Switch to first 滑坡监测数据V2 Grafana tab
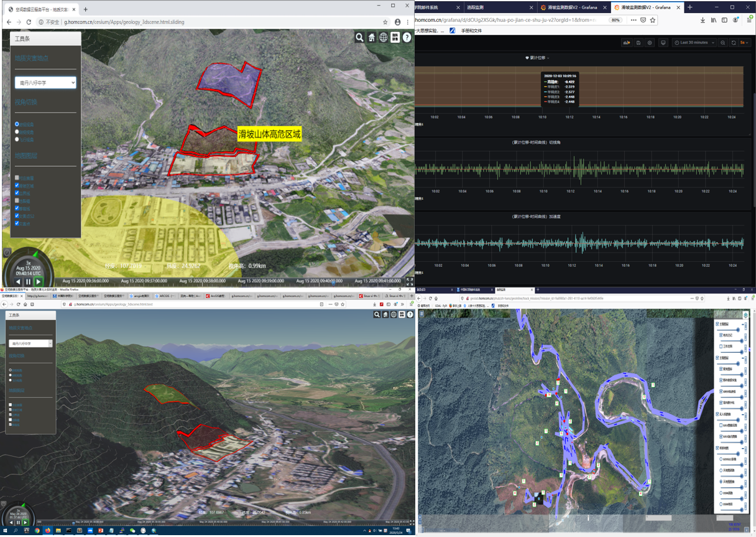This screenshot has height=537, width=756. (571, 7)
